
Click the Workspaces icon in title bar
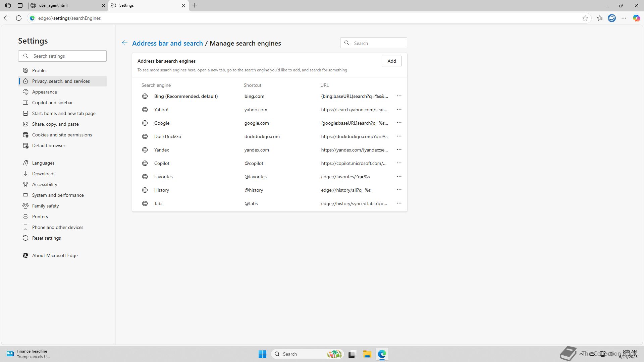click(x=8, y=5)
